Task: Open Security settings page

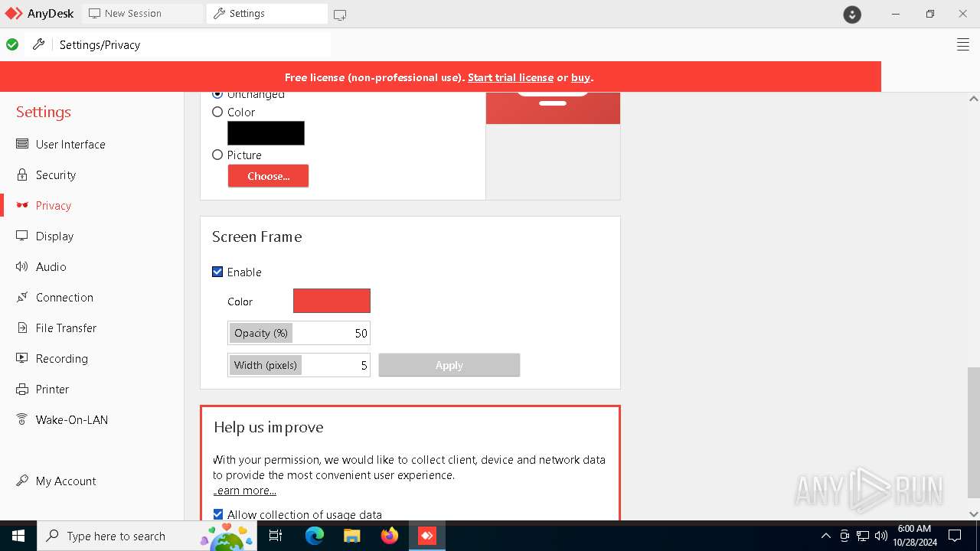Action: [x=56, y=174]
